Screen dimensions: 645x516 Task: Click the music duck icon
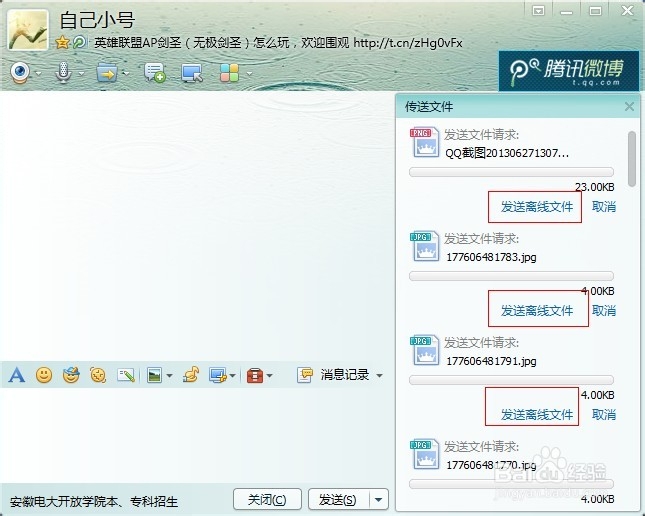191,374
